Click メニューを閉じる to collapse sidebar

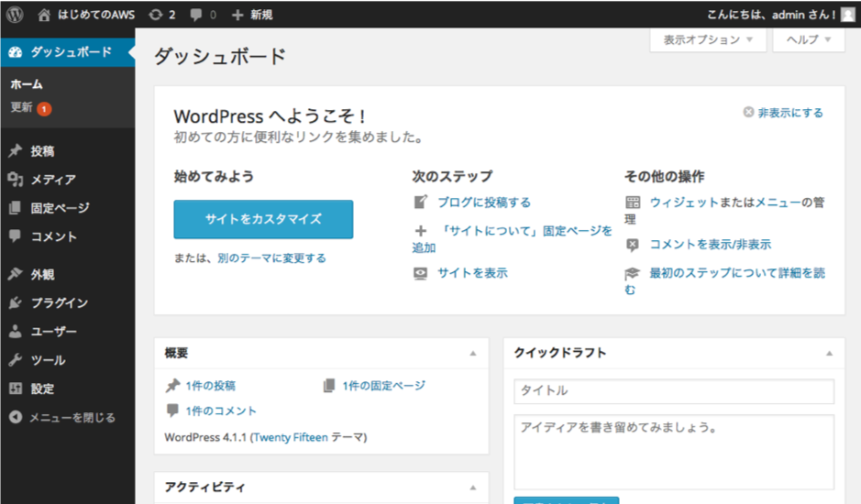click(72, 417)
